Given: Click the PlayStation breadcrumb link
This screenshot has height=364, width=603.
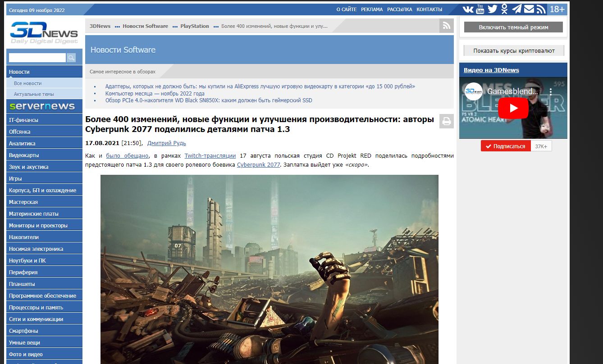Looking at the screenshot, I should point(195,26).
